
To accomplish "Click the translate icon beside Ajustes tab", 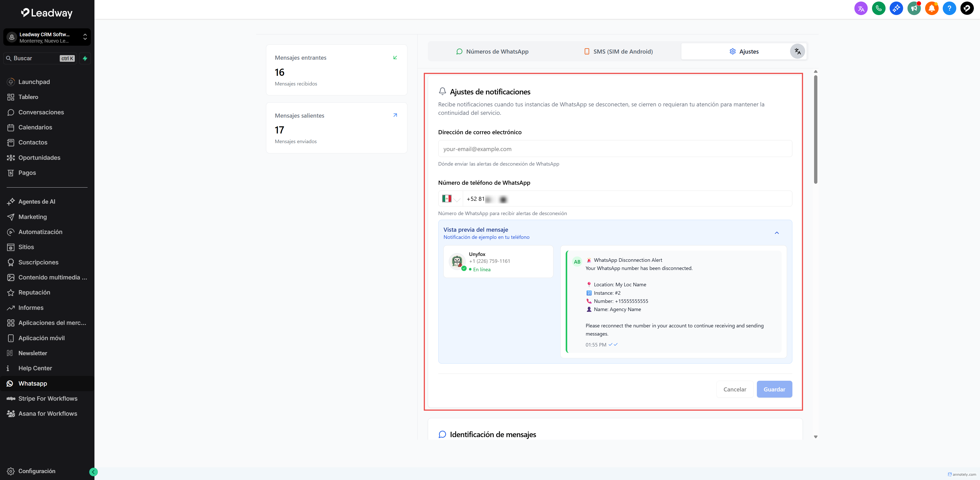I will click(x=797, y=51).
